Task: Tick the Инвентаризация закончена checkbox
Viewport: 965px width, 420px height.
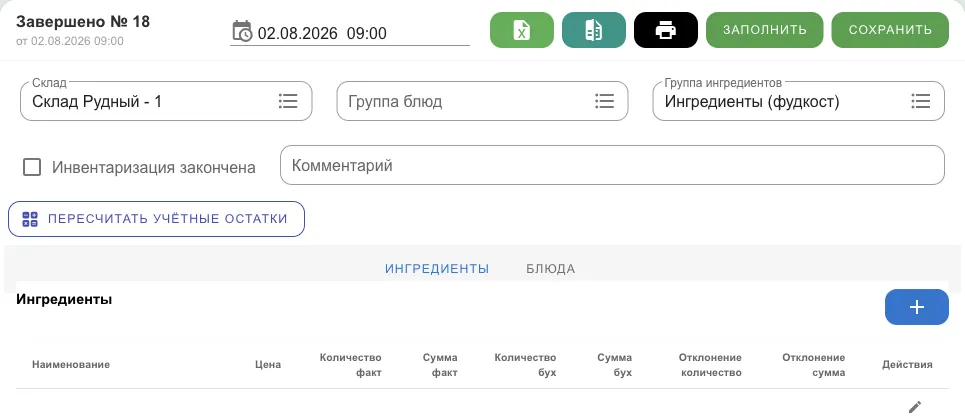Action: tap(32, 167)
